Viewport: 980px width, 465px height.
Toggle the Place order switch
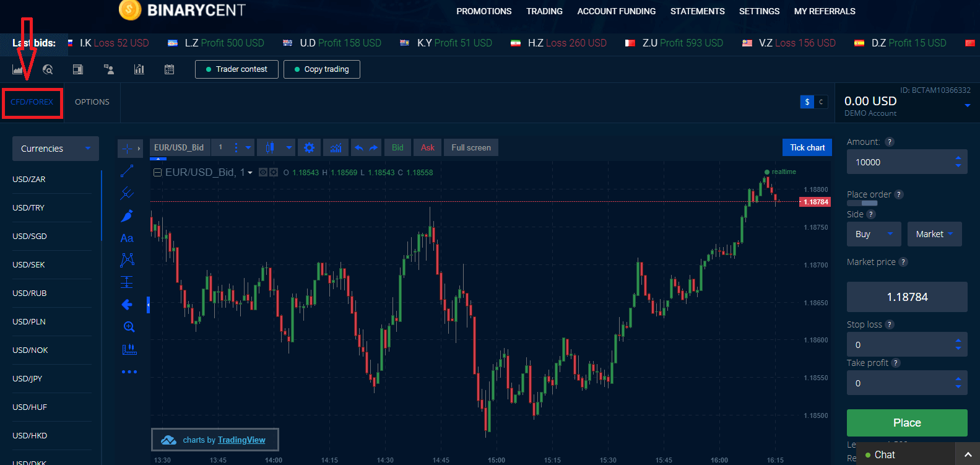pos(862,203)
